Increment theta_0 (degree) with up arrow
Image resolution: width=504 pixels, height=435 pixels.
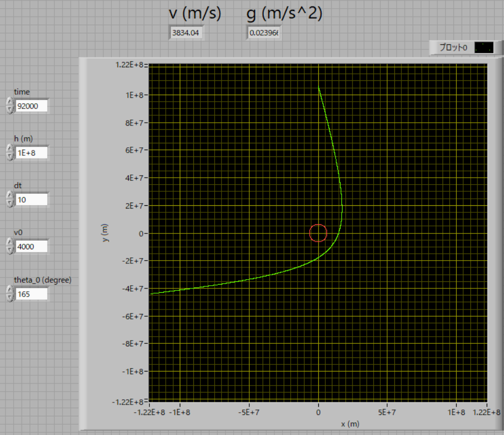coord(9,290)
